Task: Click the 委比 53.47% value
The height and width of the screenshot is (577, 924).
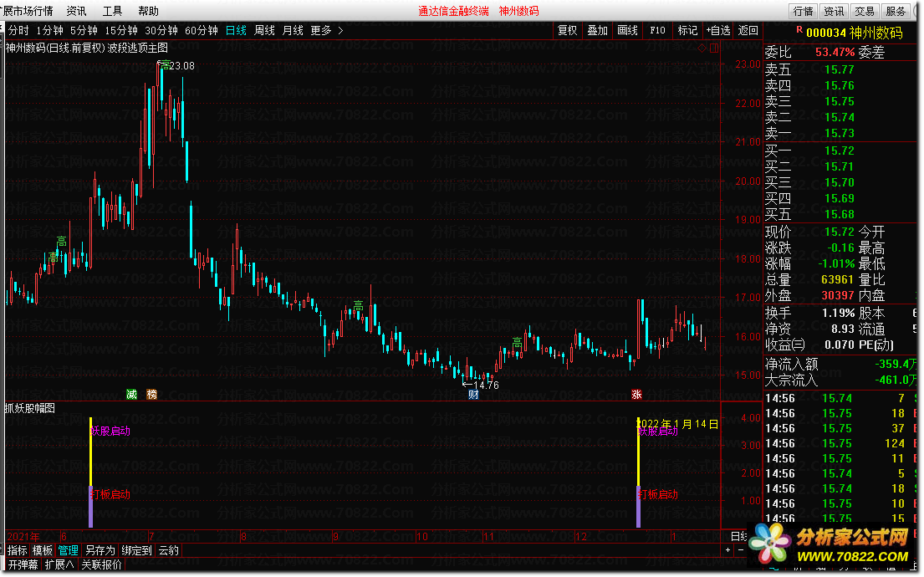Action: pos(835,53)
